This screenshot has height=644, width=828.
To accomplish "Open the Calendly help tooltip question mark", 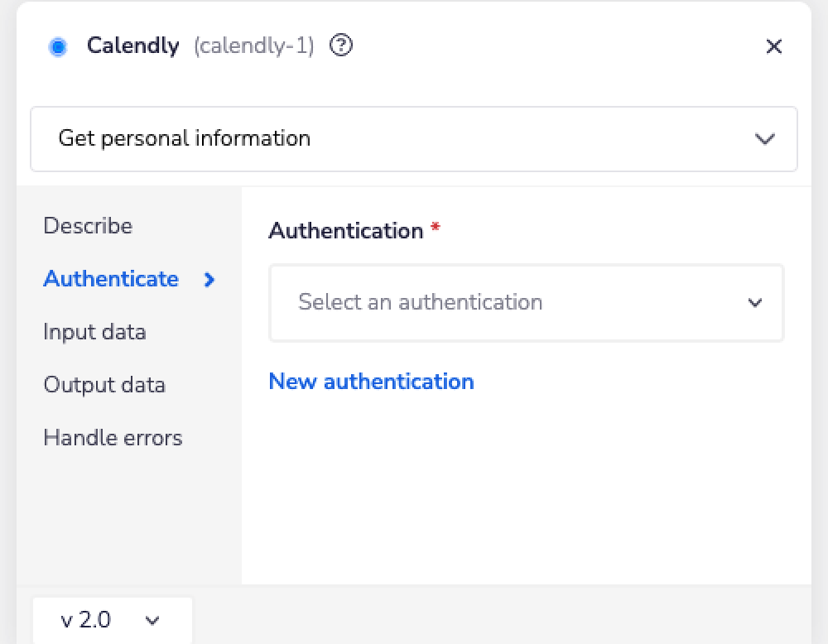I will point(340,47).
